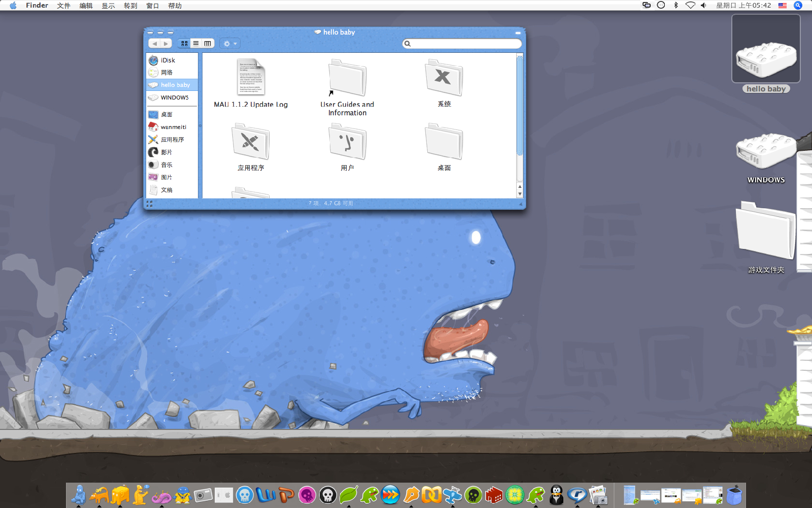Open the Finder menu
The width and height of the screenshot is (812, 508).
click(37, 6)
